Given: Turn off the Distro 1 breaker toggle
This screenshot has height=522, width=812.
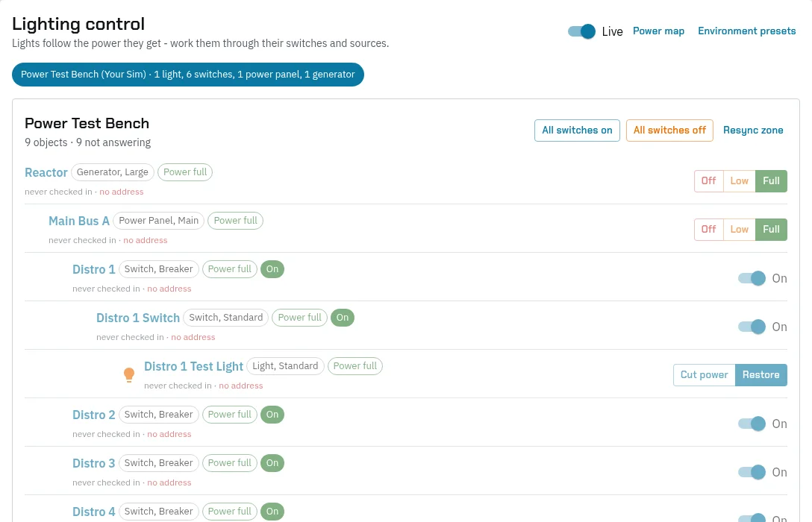Looking at the screenshot, I should [x=752, y=278].
